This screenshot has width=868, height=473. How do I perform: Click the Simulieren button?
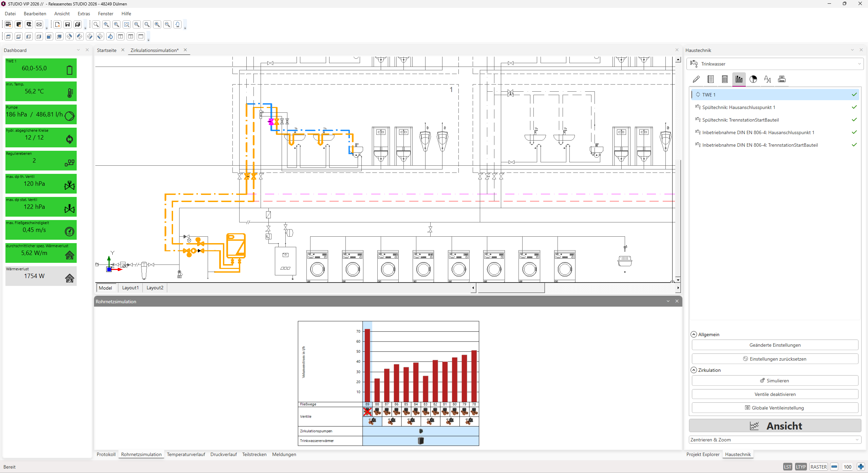pyautogui.click(x=775, y=381)
